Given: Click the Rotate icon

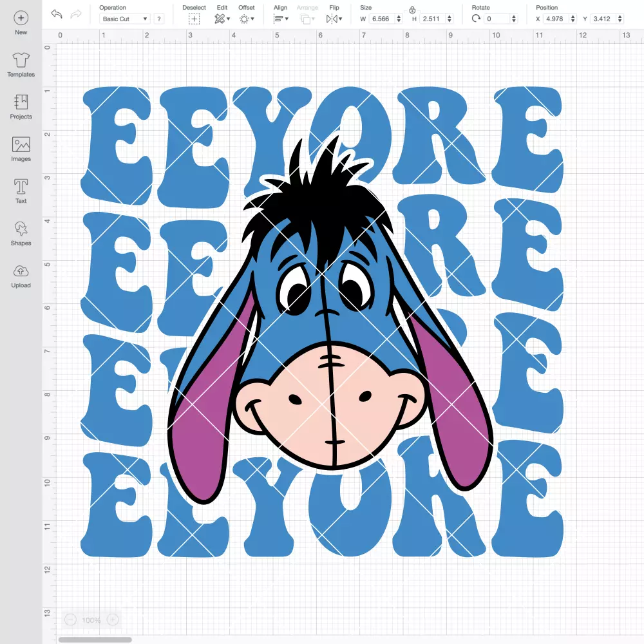Looking at the screenshot, I should click(476, 19).
